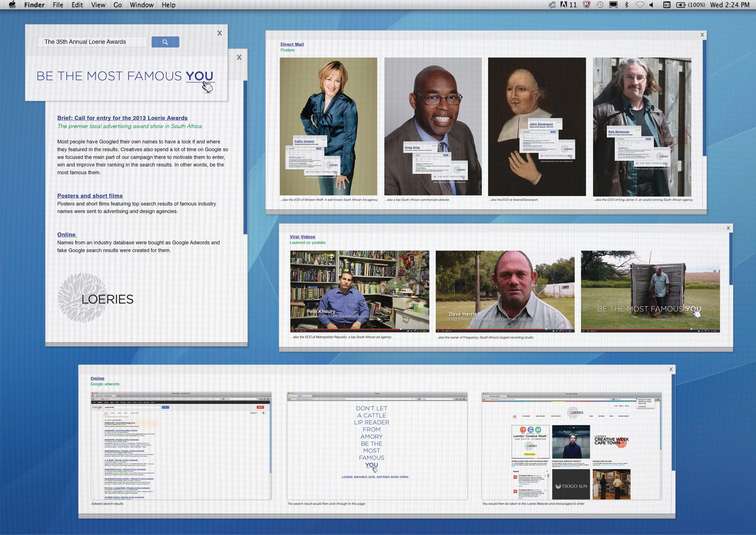Open the Viral Videos link
Screen dimensions: 756x535
click(x=302, y=237)
